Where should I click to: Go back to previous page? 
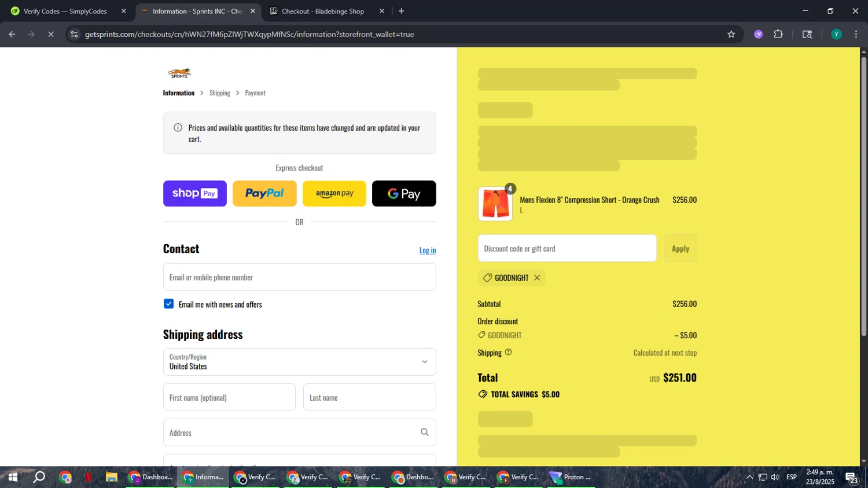pyautogui.click(x=12, y=34)
